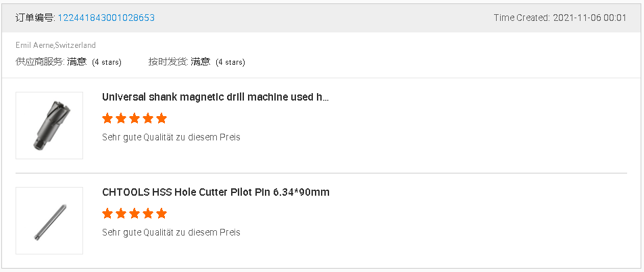The height and width of the screenshot is (272, 644).
Task: Click third star of the Pilot Pin rating
Action: tap(134, 214)
